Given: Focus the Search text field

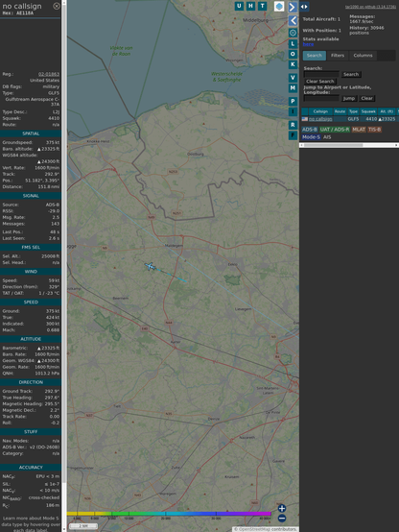Looking at the screenshot, I should click(x=321, y=74).
